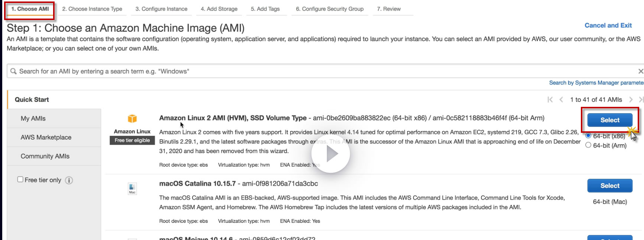
Task: Click the macOS Catalina Mac icon
Action: pyautogui.click(x=132, y=188)
